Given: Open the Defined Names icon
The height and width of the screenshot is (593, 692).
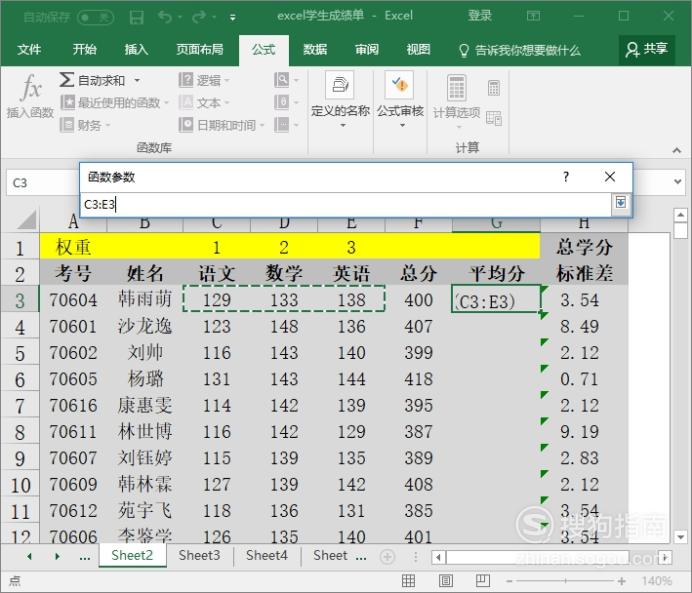Looking at the screenshot, I should [x=340, y=85].
